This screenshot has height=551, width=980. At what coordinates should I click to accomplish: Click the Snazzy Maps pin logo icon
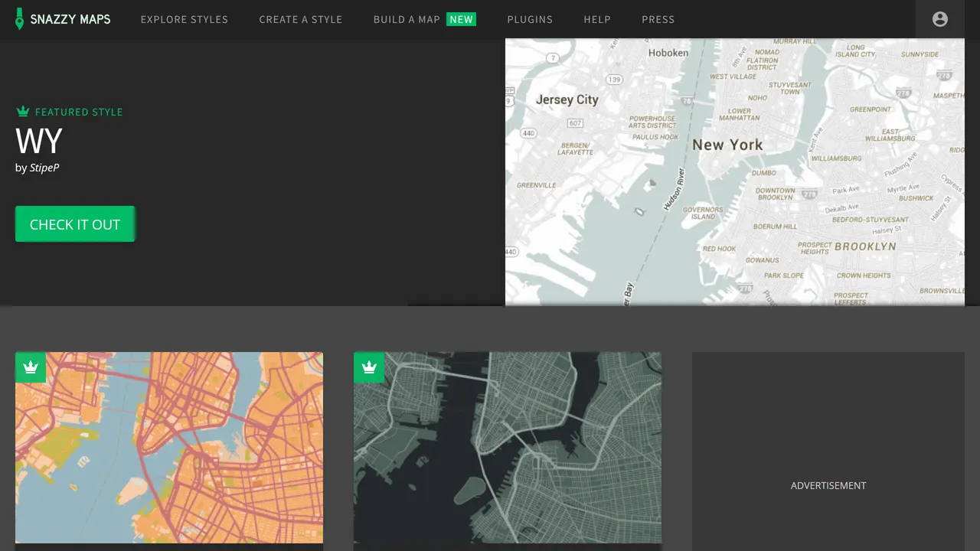[x=20, y=19]
